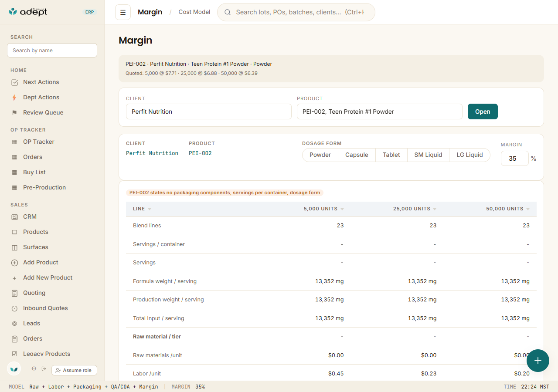Click the Raw materials /unit row label
The height and width of the screenshot is (392, 558).
click(x=157, y=355)
